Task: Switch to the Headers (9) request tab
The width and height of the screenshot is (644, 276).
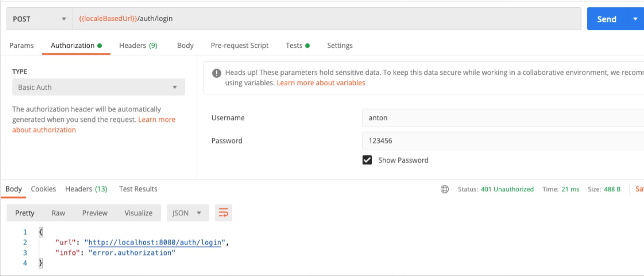Action: tap(138, 45)
